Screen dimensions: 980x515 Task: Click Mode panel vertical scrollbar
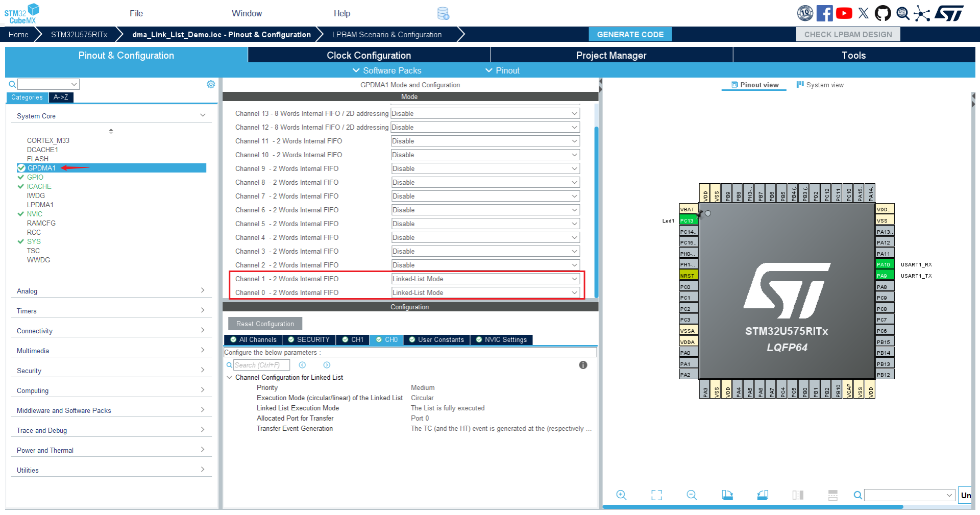pos(596,211)
